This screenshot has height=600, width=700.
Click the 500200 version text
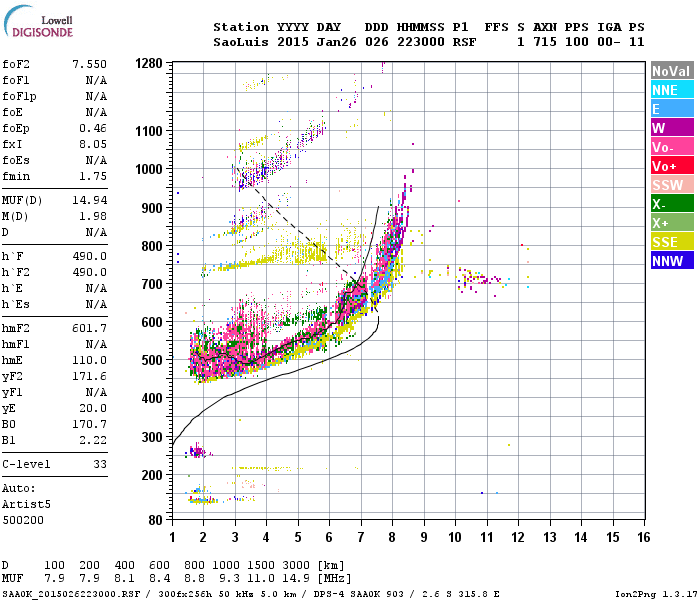pos(23,520)
